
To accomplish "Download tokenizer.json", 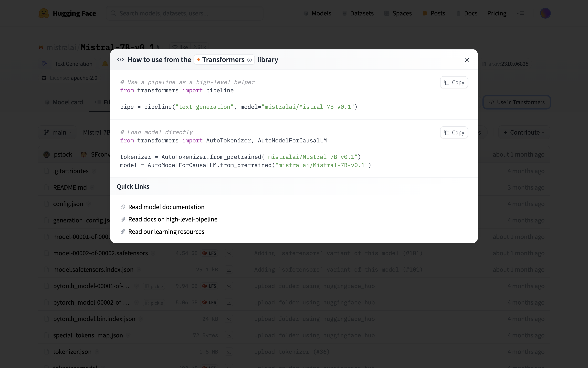I will (229, 352).
